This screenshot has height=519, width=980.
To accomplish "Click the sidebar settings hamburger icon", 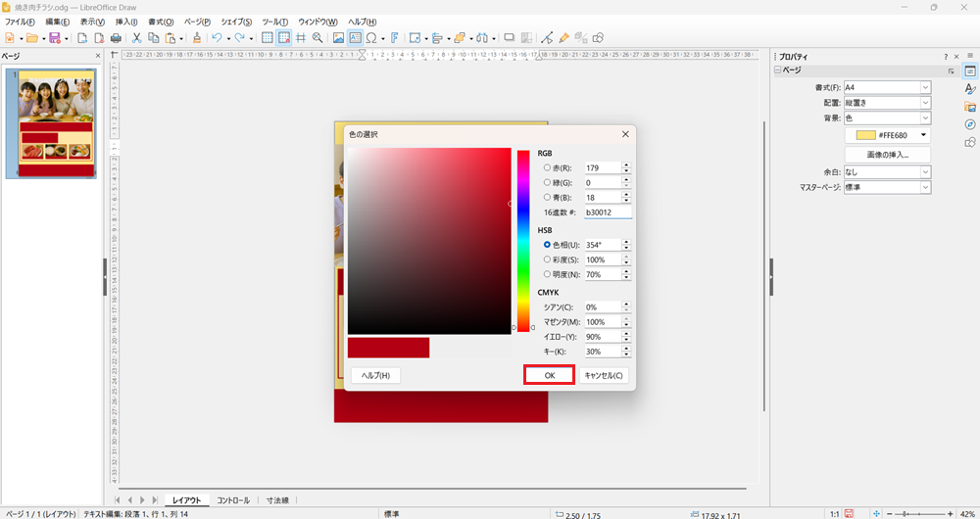I will point(970,56).
